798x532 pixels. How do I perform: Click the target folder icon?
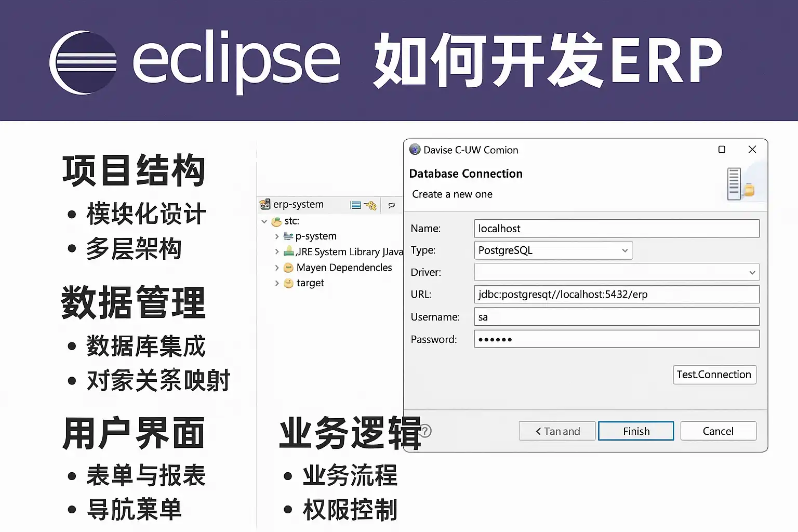(288, 283)
